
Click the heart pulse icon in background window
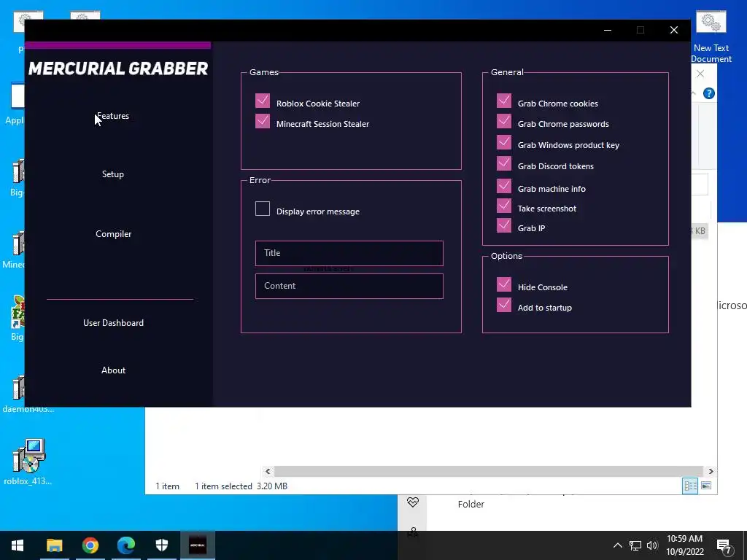[x=413, y=502]
